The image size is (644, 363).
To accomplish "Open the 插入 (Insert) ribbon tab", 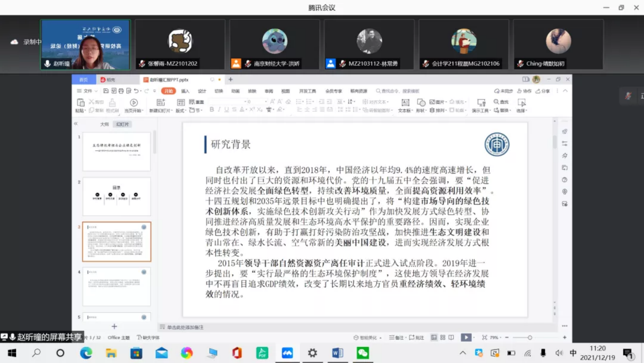I will tap(185, 91).
